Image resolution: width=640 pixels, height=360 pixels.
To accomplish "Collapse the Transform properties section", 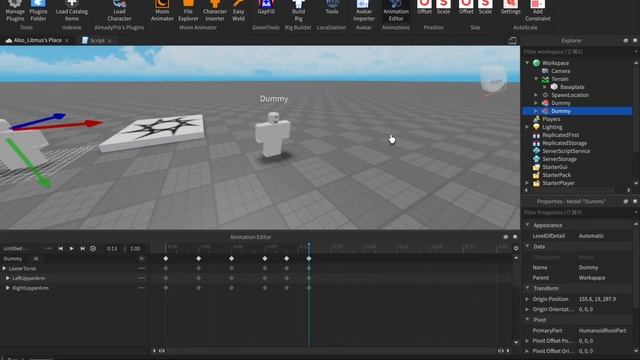I will click(527, 288).
